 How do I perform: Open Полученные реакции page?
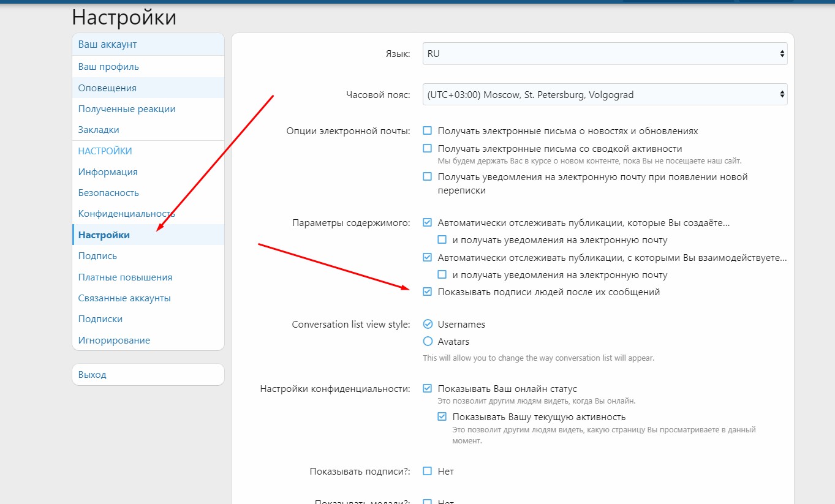127,109
